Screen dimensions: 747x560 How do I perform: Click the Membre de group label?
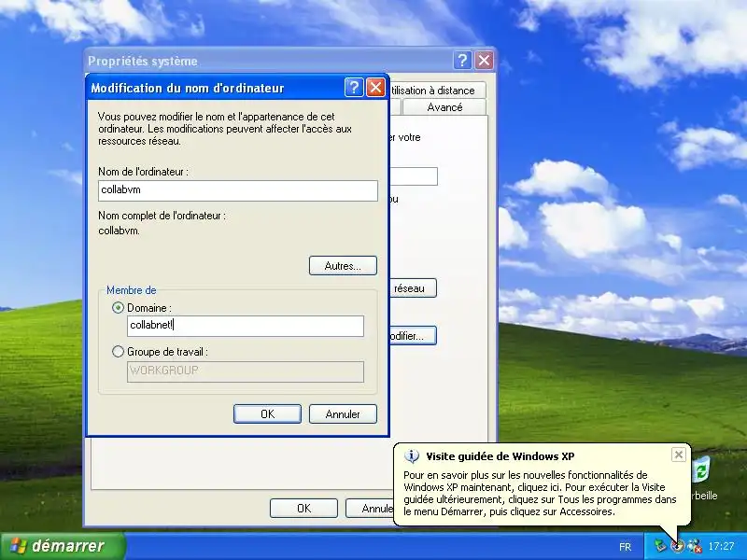point(131,290)
